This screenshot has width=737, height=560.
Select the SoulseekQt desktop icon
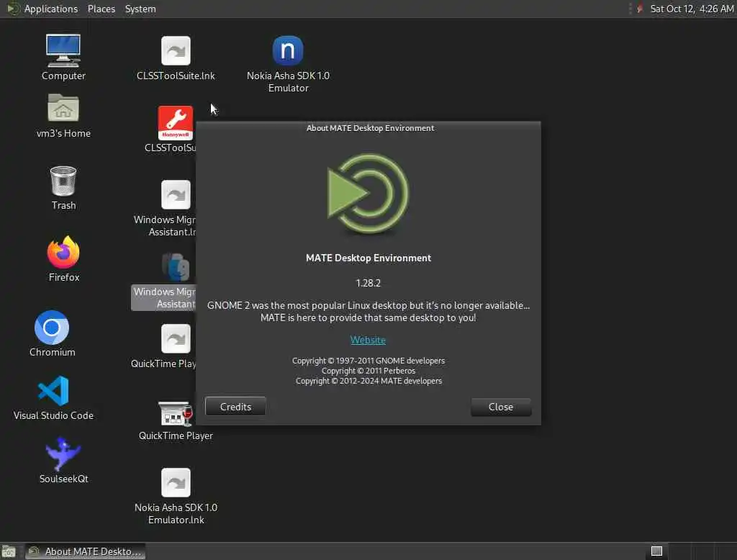click(x=63, y=453)
